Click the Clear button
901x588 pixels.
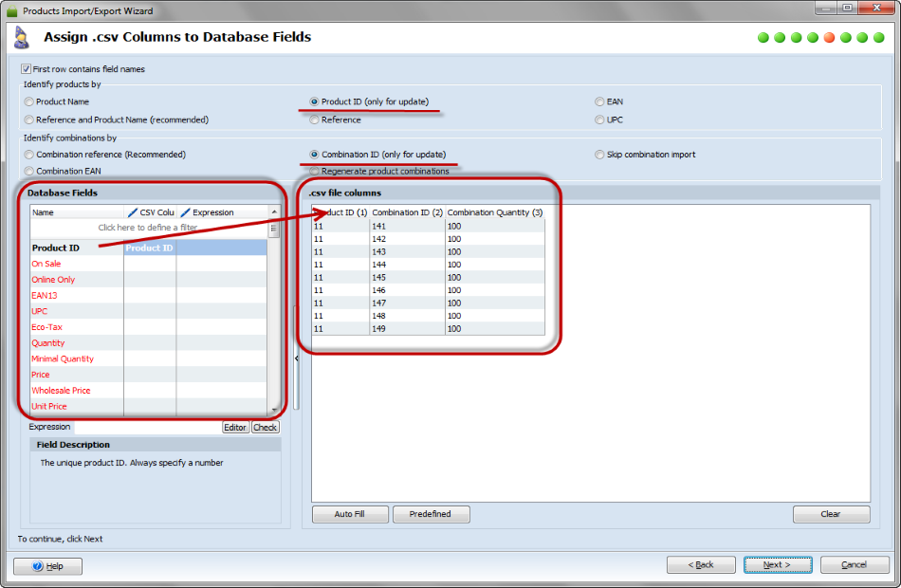(x=831, y=514)
